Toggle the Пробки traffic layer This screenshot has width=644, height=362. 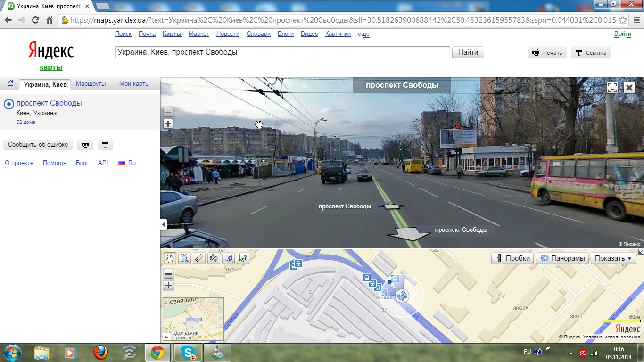(x=513, y=258)
